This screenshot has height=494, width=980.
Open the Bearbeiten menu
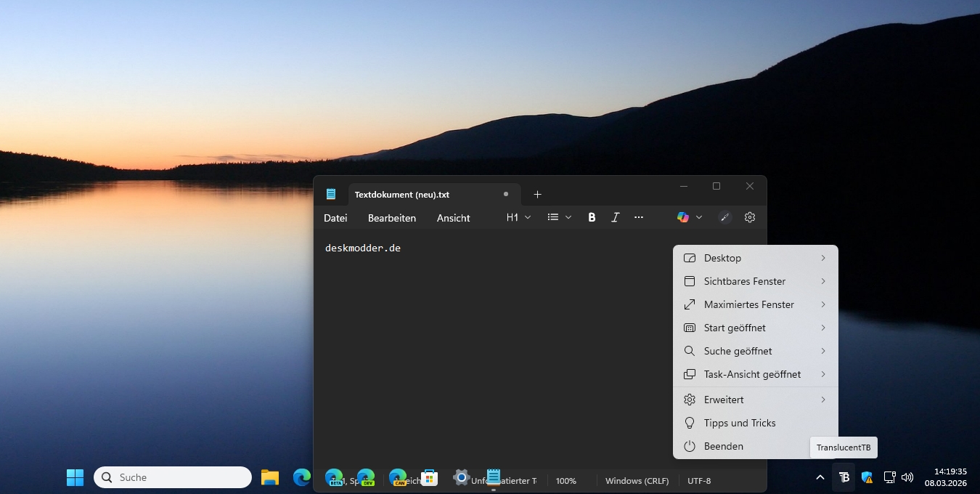point(392,218)
